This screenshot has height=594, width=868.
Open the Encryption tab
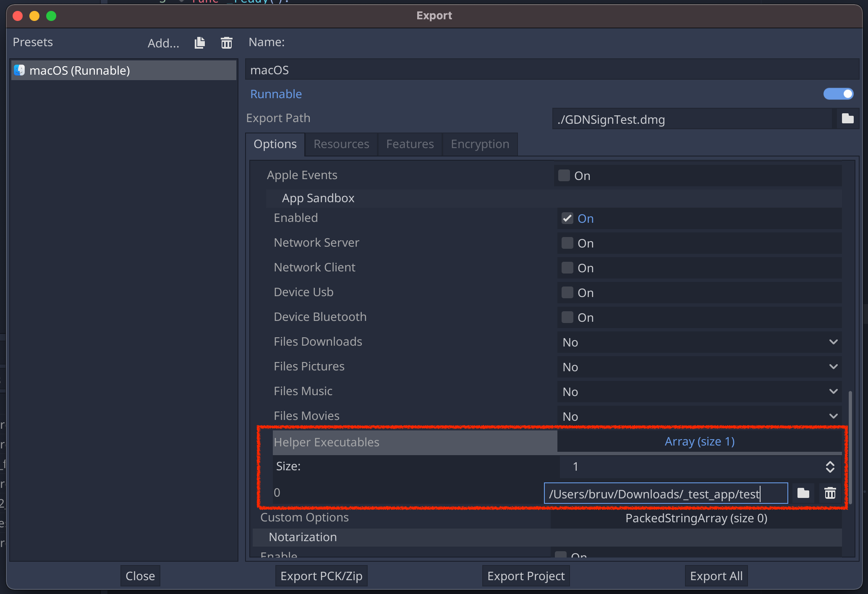coord(480,144)
